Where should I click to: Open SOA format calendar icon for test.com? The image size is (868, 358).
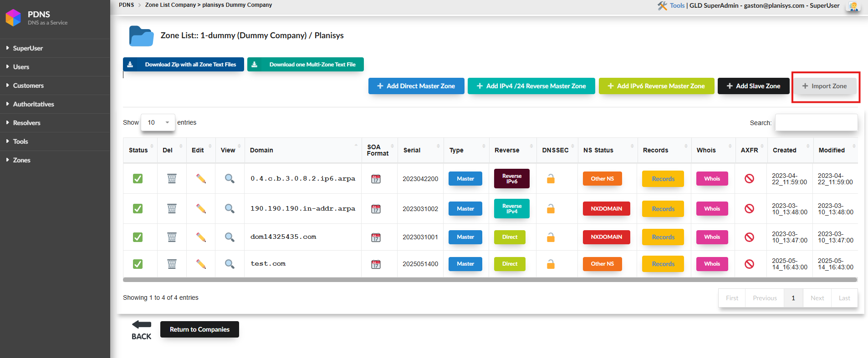point(376,264)
